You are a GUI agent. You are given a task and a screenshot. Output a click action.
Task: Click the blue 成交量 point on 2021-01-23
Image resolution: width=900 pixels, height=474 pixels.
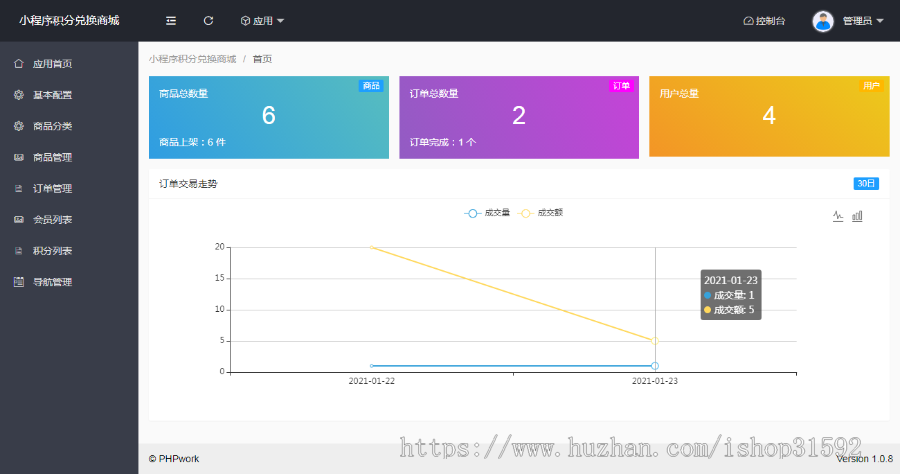tap(654, 366)
